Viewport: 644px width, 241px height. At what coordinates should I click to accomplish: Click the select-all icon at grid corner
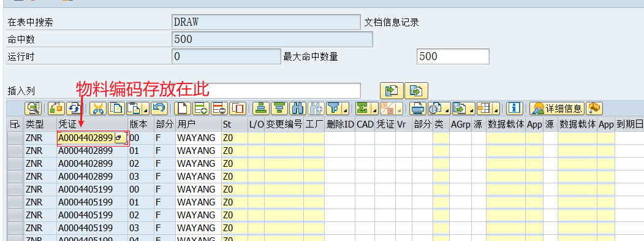pos(15,124)
